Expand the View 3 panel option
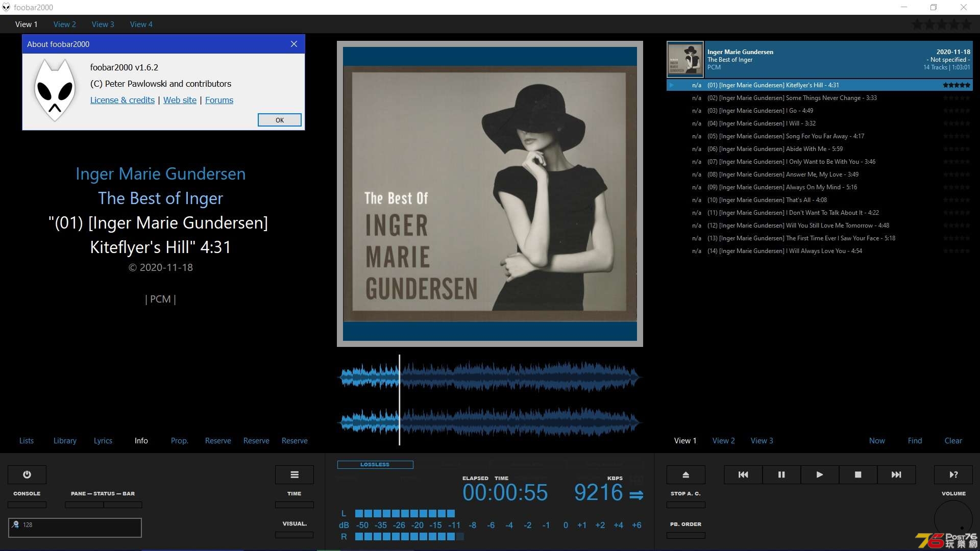 [x=761, y=440]
